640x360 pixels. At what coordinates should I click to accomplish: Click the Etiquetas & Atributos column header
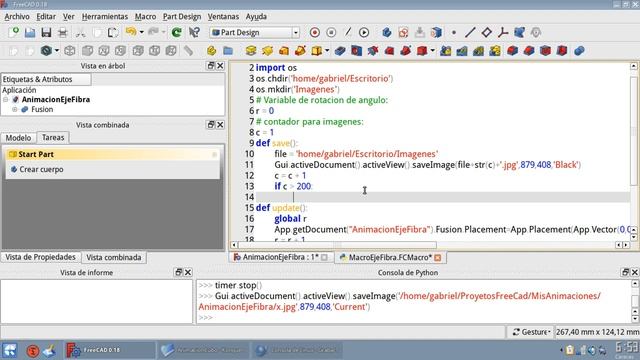point(46,79)
